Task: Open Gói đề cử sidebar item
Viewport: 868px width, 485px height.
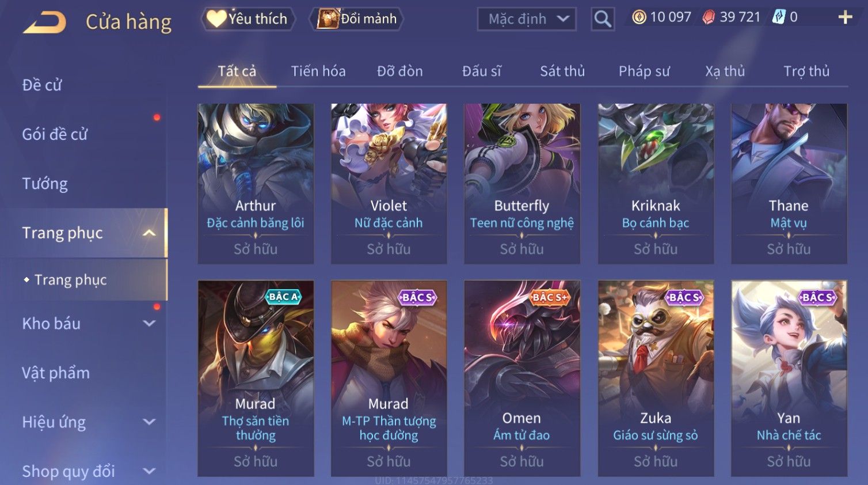Action: click(x=55, y=134)
